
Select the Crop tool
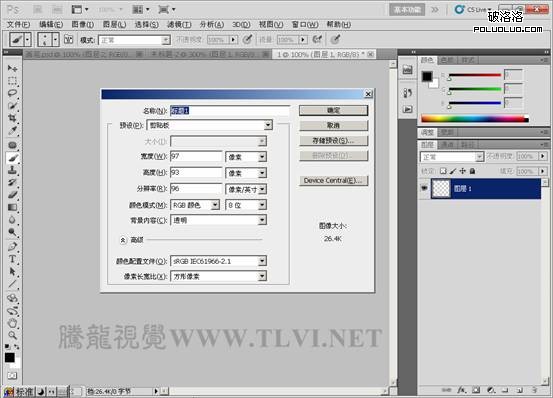pyautogui.click(x=12, y=118)
